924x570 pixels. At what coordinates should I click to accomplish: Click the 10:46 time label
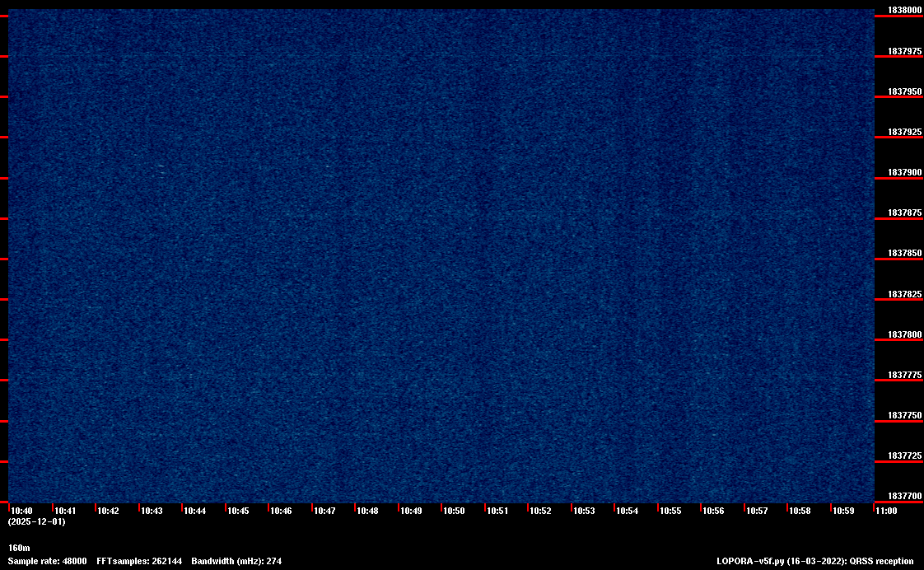281,511
